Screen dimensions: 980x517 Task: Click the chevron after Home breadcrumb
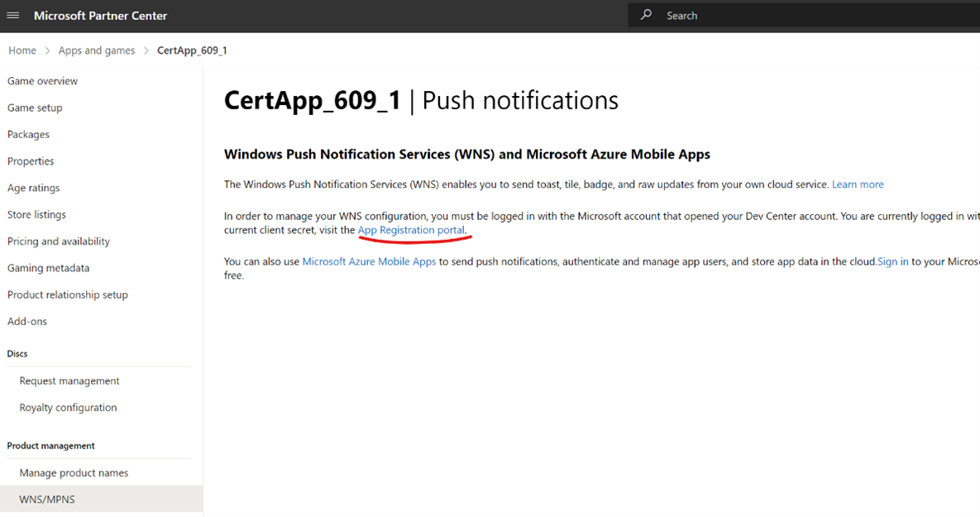[x=47, y=50]
